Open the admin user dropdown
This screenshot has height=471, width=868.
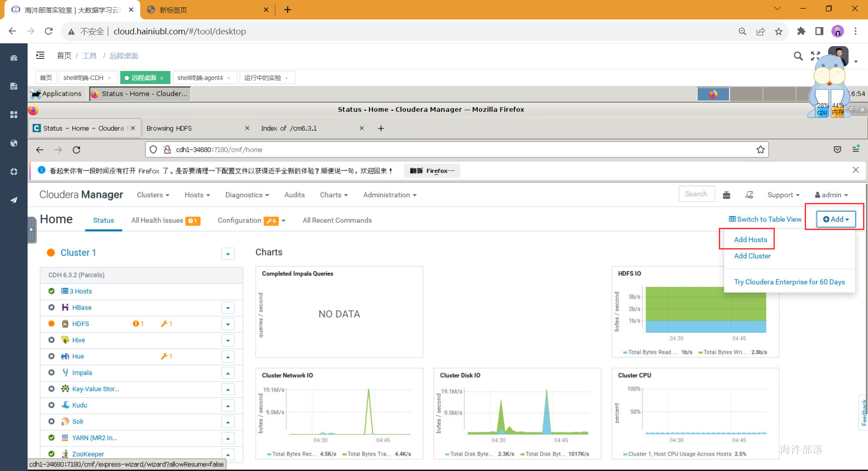click(831, 195)
